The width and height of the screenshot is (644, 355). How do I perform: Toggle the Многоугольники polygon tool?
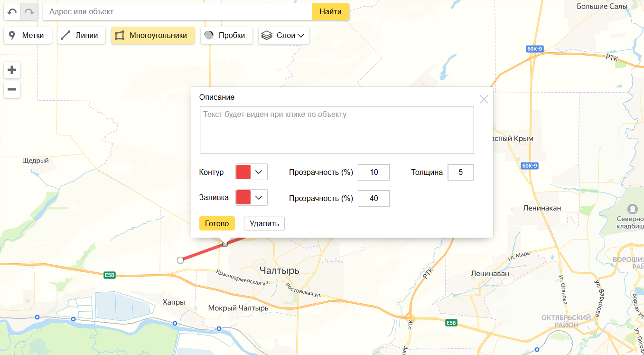(153, 36)
